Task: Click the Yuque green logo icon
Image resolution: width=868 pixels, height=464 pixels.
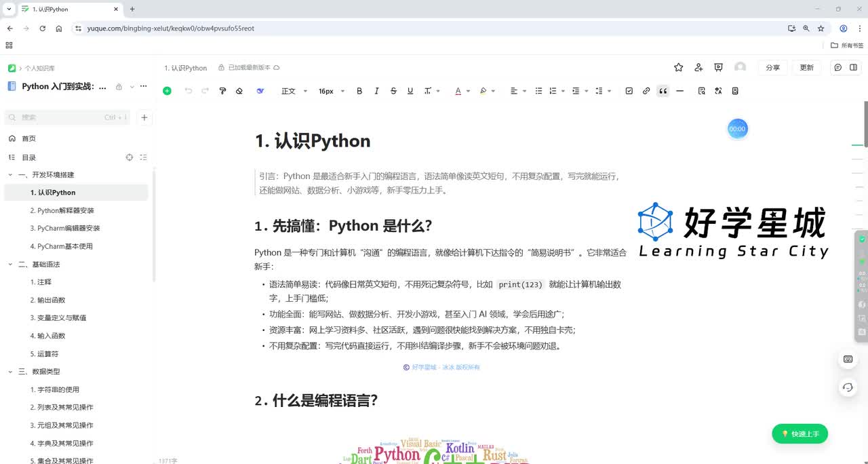Action: pos(12,68)
